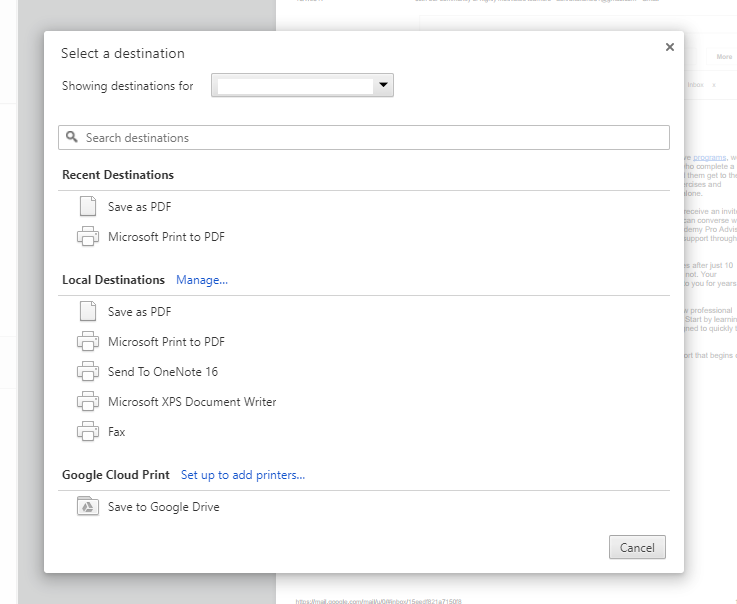Select Send To OneNote 16 destination
The image size is (737, 604).
pos(163,372)
